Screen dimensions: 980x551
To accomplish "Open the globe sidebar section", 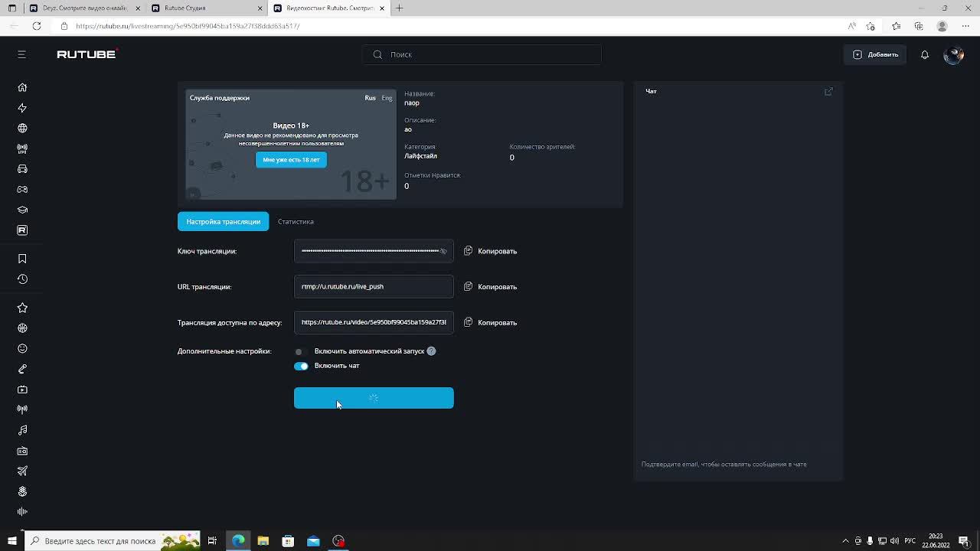I will tap(22, 128).
